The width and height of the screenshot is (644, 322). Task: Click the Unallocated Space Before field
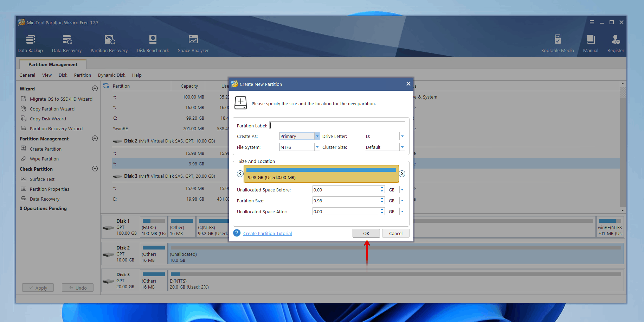[x=346, y=190]
